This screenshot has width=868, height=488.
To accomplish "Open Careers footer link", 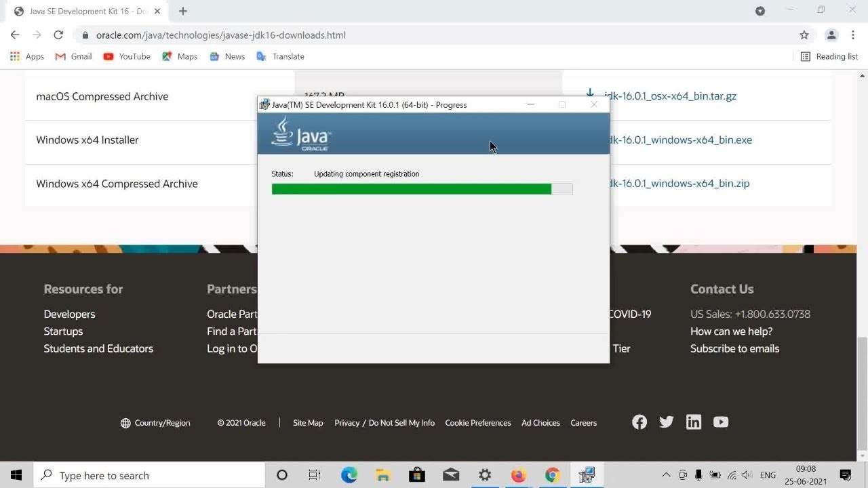I will click(583, 423).
